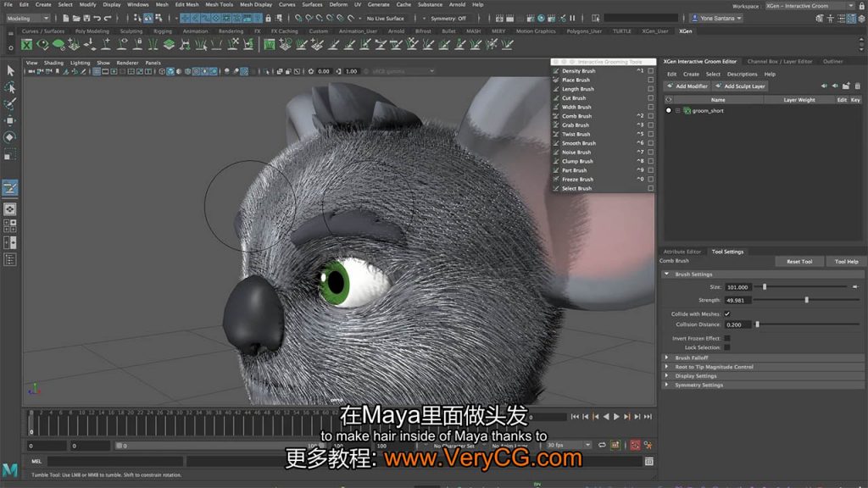
Task: Adjust the brush Strength slider
Action: [806, 300]
